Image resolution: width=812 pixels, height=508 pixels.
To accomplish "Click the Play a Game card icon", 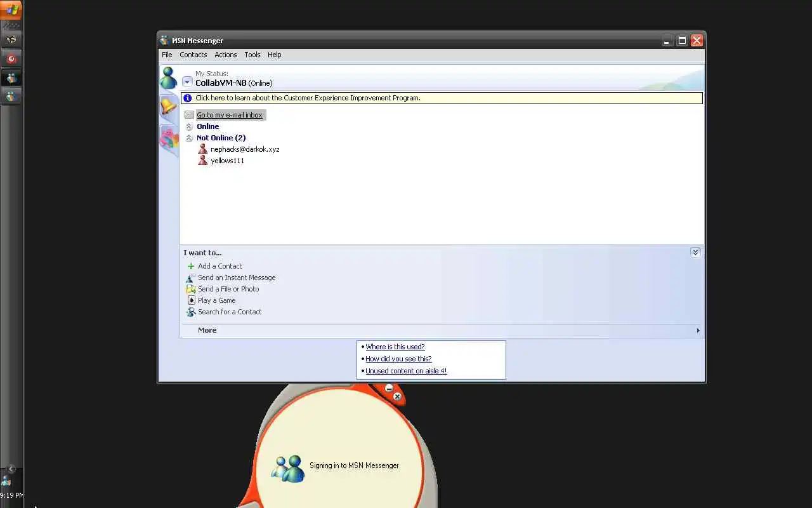I will point(190,300).
